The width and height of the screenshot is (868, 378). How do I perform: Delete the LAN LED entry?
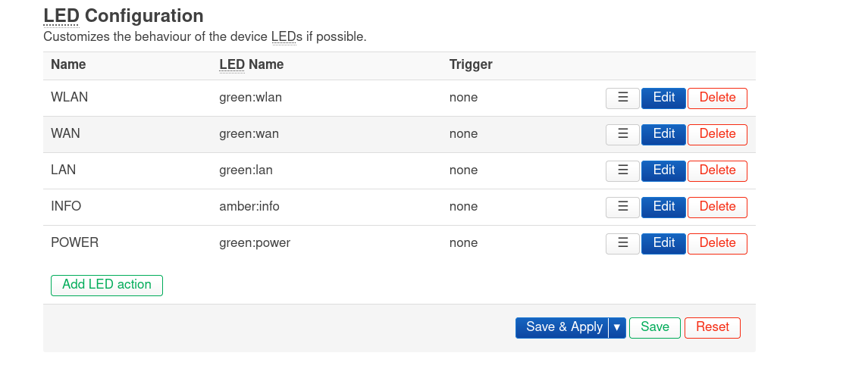click(717, 171)
